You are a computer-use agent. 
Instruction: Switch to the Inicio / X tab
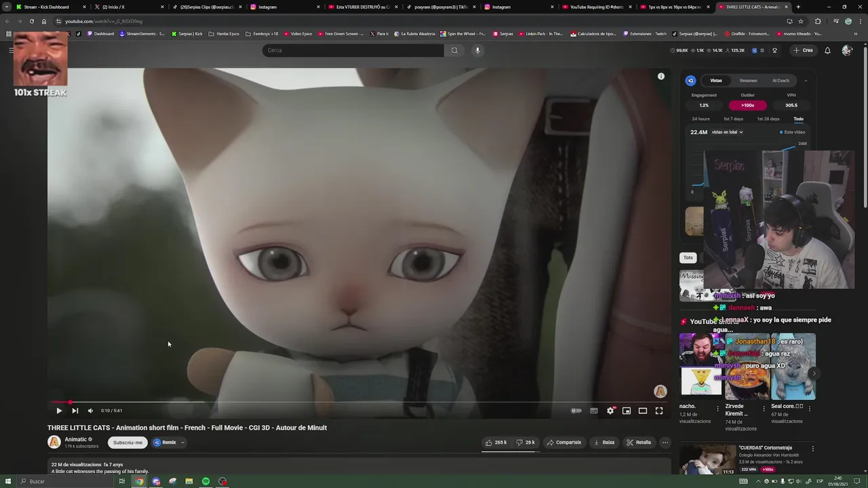click(129, 7)
